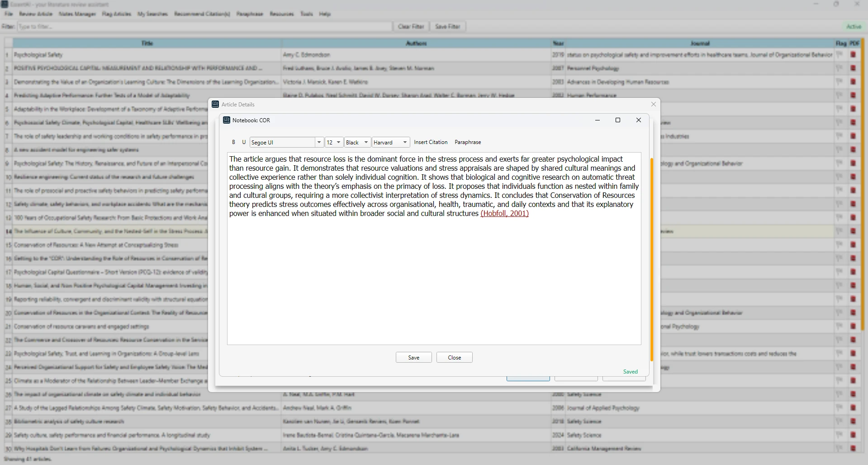This screenshot has height=465, width=868.
Task: Click Insert Citation in the notebook toolbar
Action: click(430, 142)
